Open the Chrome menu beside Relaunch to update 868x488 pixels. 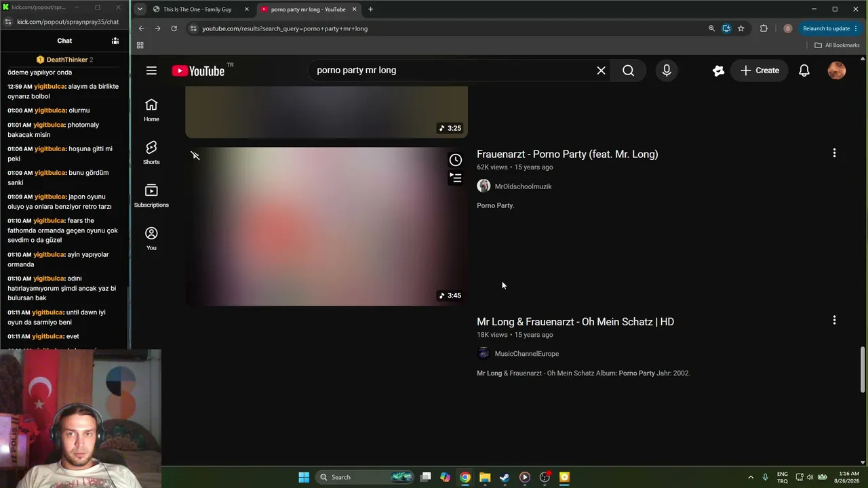tap(856, 28)
